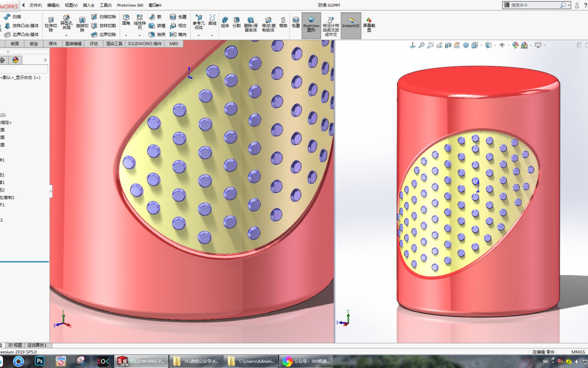Open the 异型孔向导 hole wizard
Image resolution: width=588 pixels, height=368 pixels.
pyautogui.click(x=66, y=23)
